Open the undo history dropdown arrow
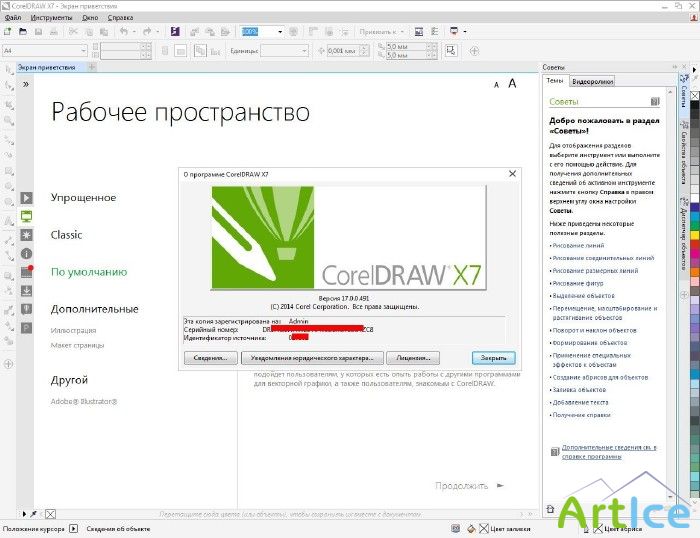This screenshot has width=700, height=538. coord(133,32)
